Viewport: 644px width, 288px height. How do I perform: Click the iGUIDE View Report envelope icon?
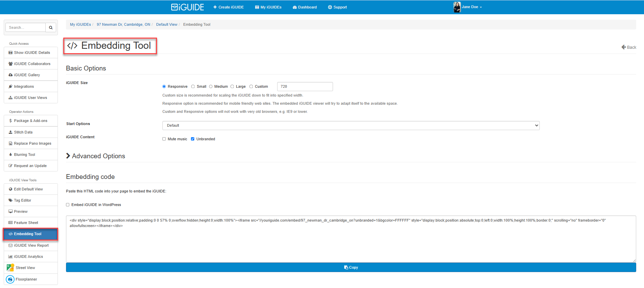point(10,245)
